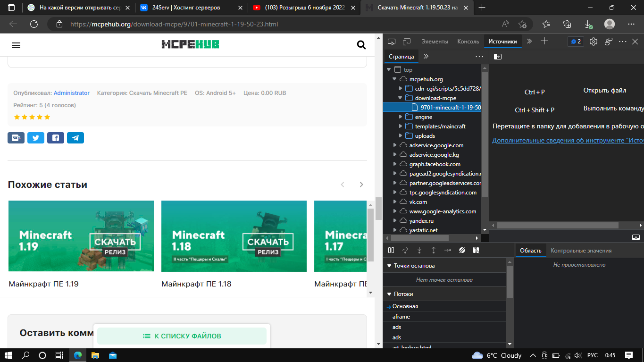The height and width of the screenshot is (362, 644).
Task: Open DevTools issues counter showing 2
Action: (576, 42)
